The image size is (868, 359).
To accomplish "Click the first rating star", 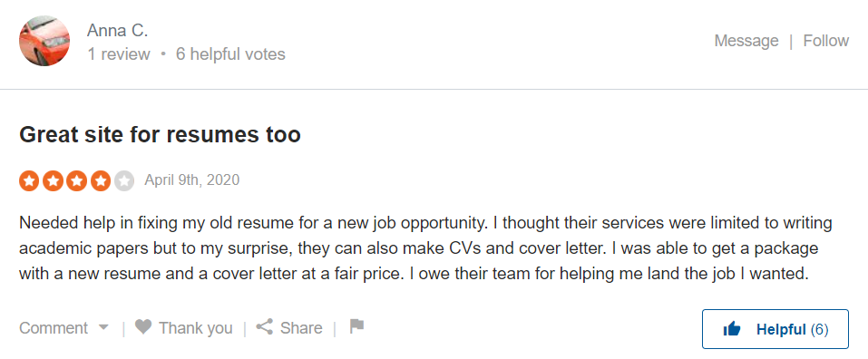I will [29, 181].
